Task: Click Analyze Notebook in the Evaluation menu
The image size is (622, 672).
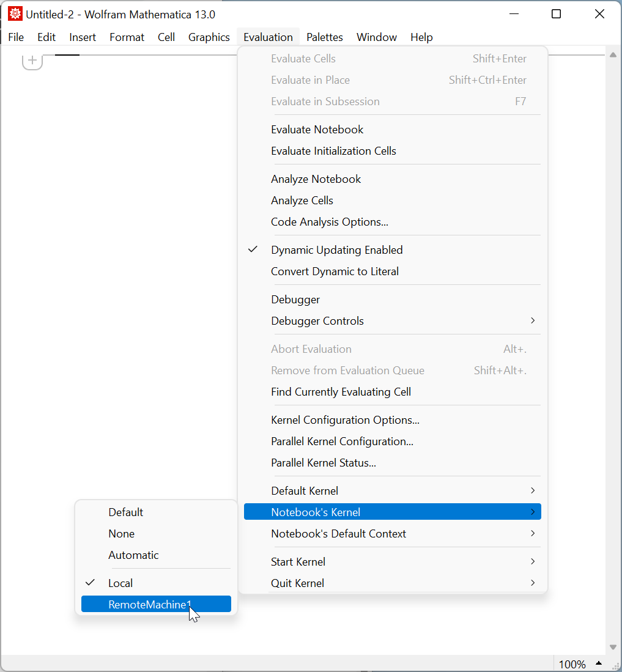Action: 316,179
